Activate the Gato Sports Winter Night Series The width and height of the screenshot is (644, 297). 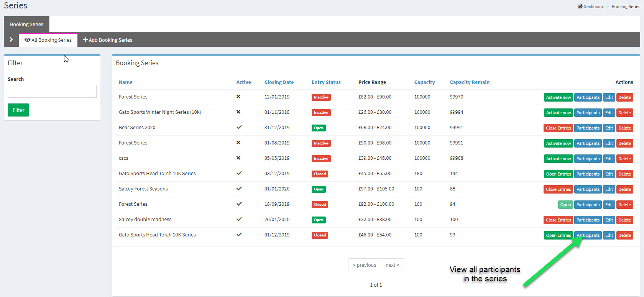pyautogui.click(x=558, y=113)
